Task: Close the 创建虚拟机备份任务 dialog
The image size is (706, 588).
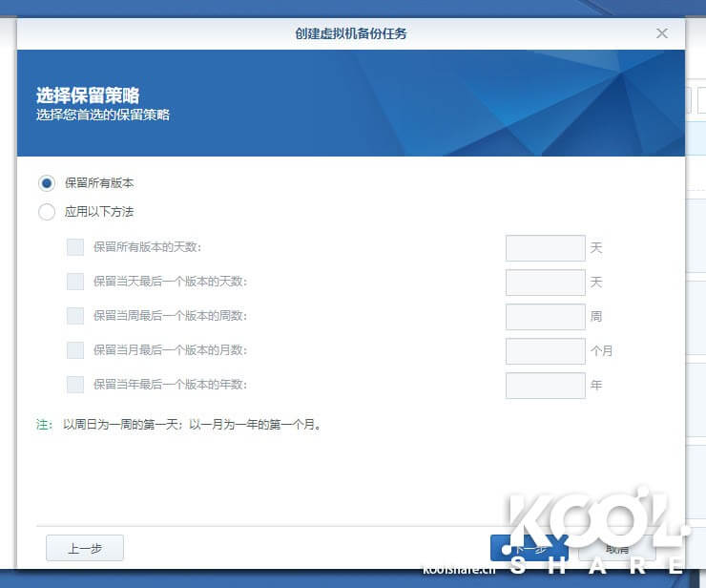Action: pos(662,33)
